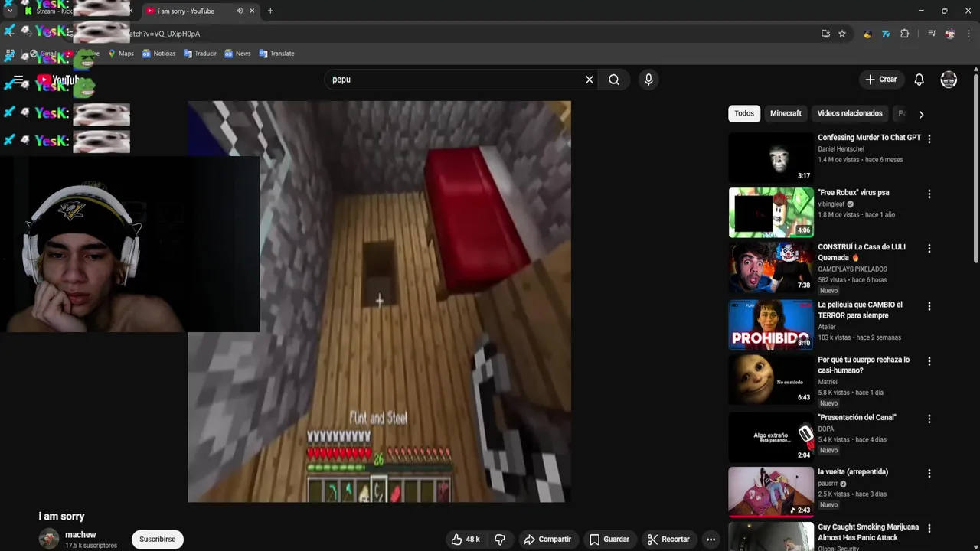
Task: Open the Noticias bookmark
Action: coord(158,54)
